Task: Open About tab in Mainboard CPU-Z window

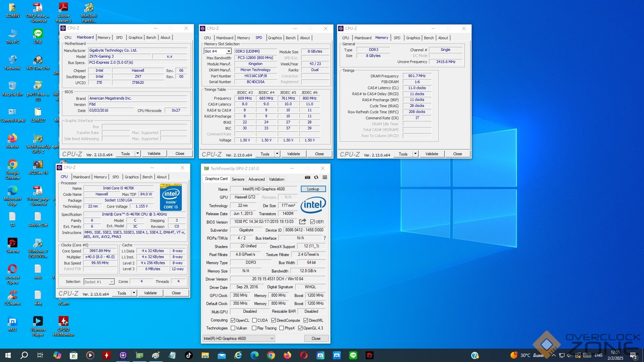Action: (165, 38)
